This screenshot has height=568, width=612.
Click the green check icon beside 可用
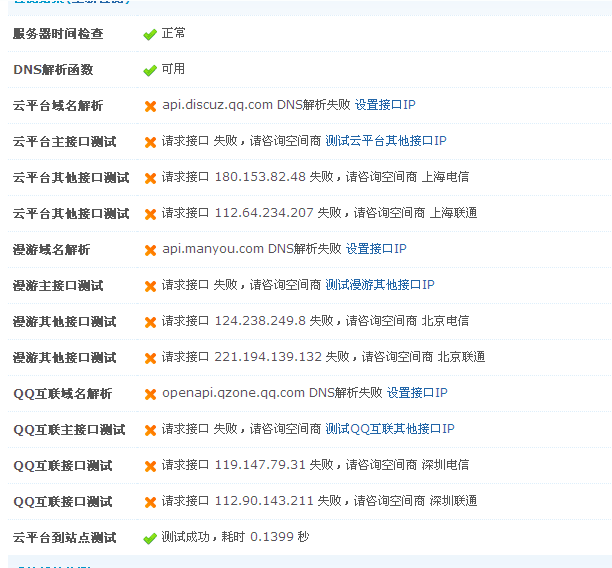click(150, 71)
